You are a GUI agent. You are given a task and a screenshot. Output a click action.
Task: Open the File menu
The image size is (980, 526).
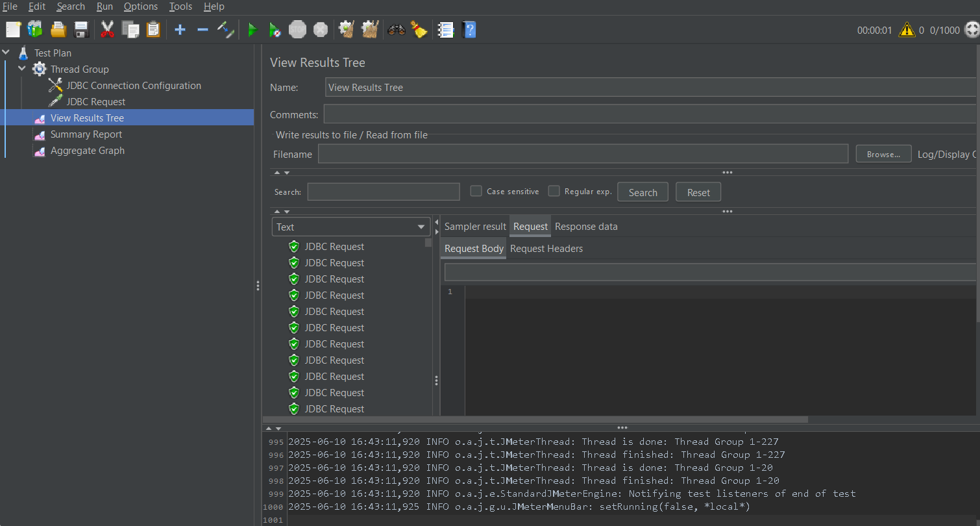(10, 6)
